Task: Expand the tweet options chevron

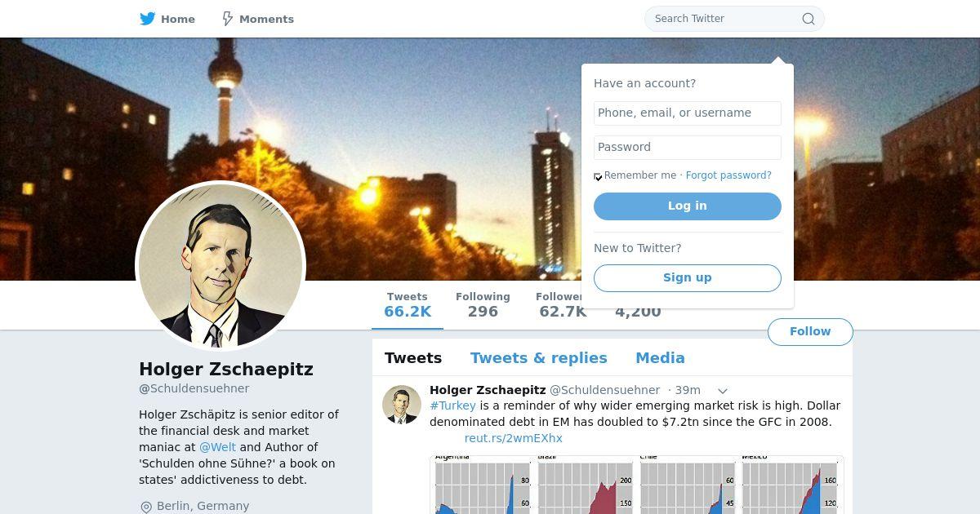Action: tap(722, 391)
